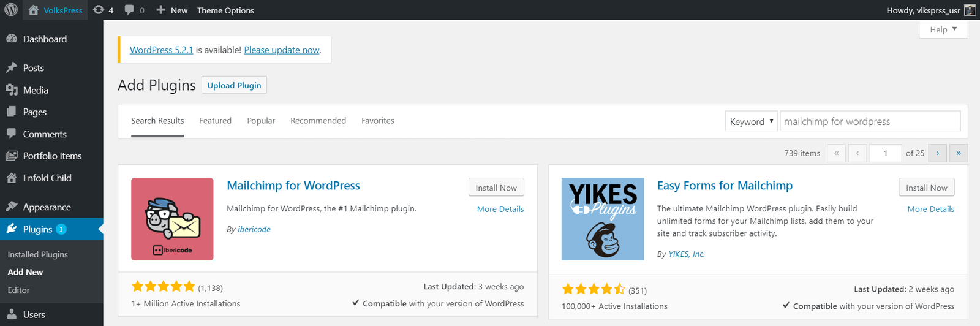This screenshot has height=326, width=980.
Task: Go to Installed Plugins submenu
Action: [x=37, y=254]
